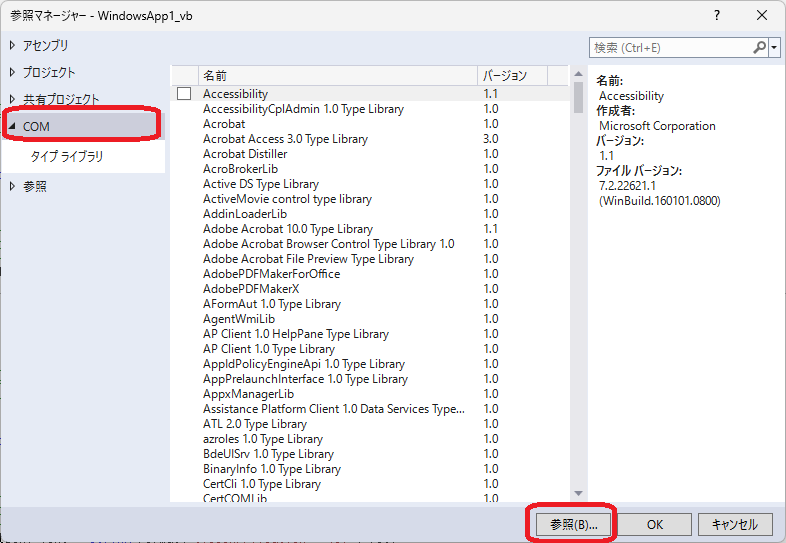The height and width of the screenshot is (543, 786).
Task: Select AppPrelaunchInterface 1.0 Type Library
Action: tap(305, 379)
